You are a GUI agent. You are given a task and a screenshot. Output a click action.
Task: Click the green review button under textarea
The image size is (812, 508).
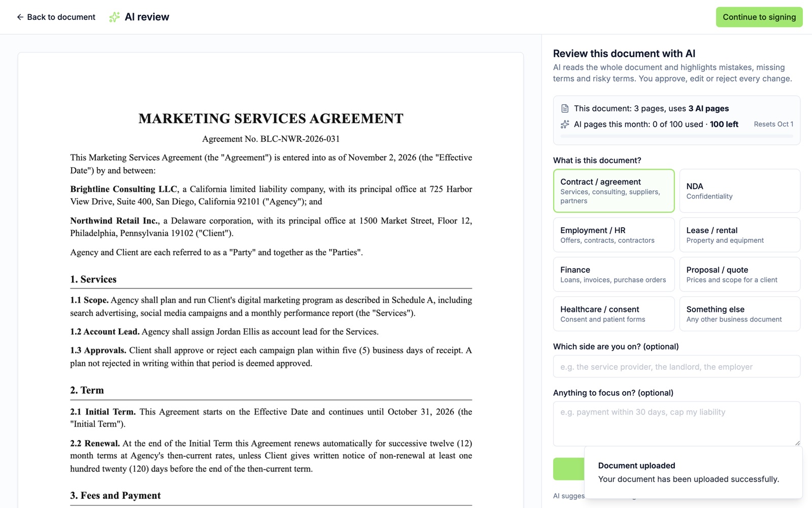pos(569,469)
